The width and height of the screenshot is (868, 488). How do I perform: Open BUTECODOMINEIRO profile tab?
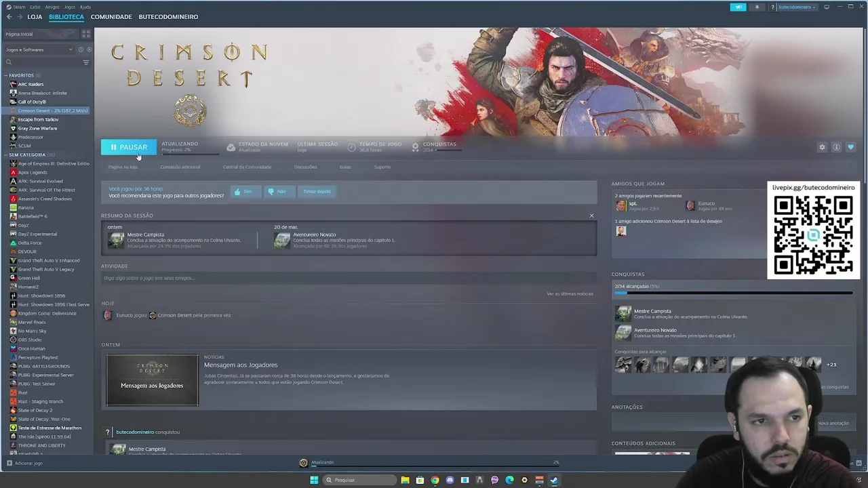(168, 16)
